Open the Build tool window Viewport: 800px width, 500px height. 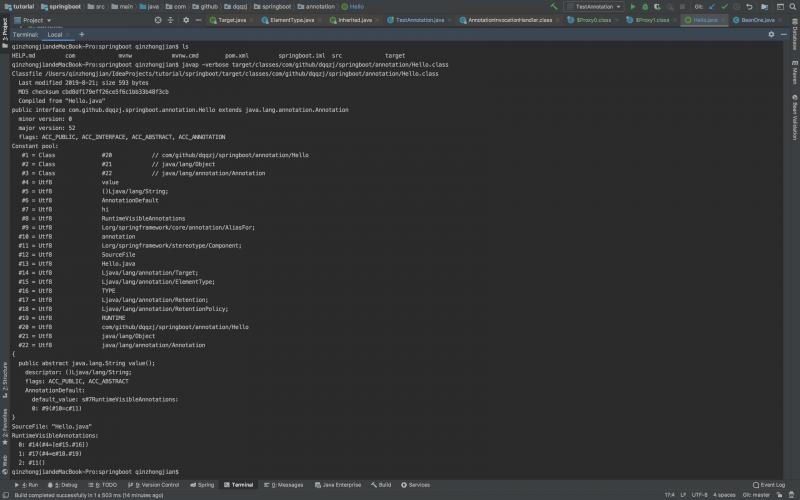[x=381, y=485]
